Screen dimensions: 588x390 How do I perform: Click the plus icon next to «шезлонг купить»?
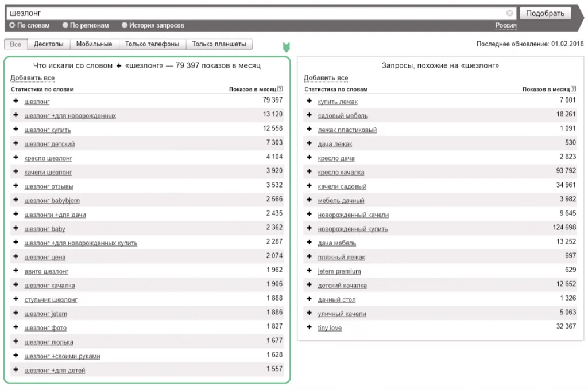tap(16, 130)
